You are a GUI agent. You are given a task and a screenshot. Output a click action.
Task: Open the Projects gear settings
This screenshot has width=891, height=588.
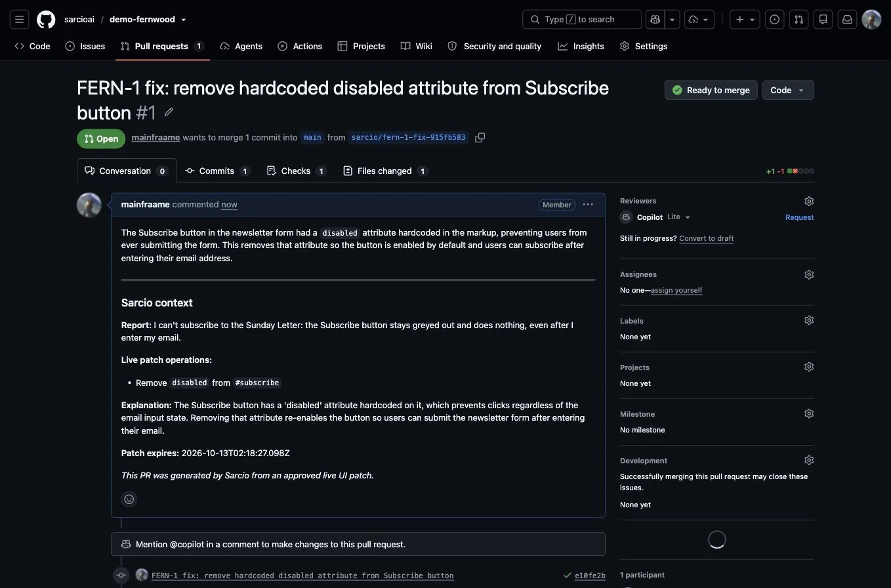point(809,367)
